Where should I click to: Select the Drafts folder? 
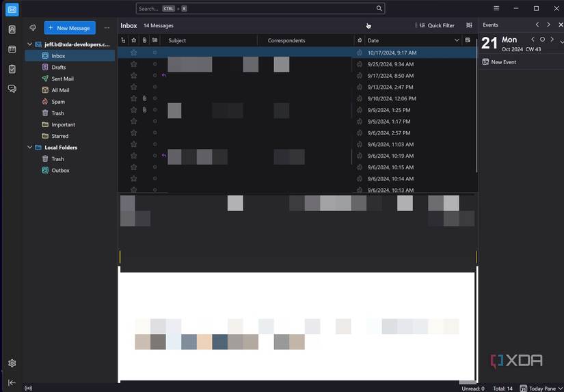58,68
